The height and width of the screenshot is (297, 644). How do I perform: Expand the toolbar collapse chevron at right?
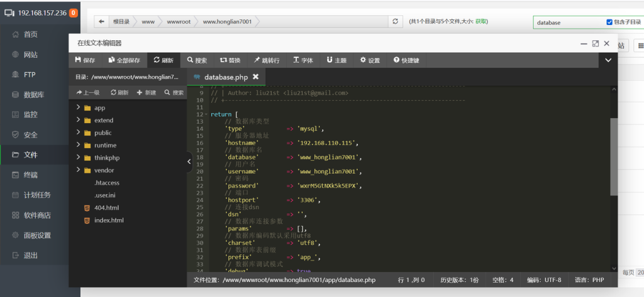608,60
